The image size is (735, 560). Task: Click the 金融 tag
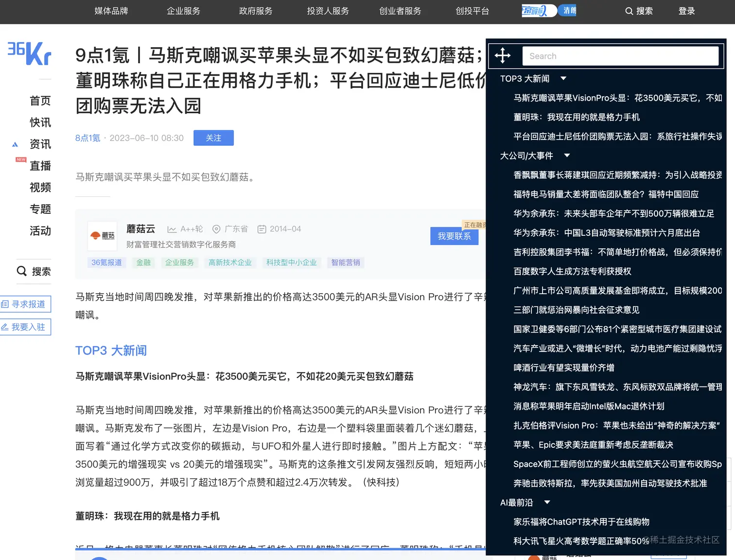[143, 262]
